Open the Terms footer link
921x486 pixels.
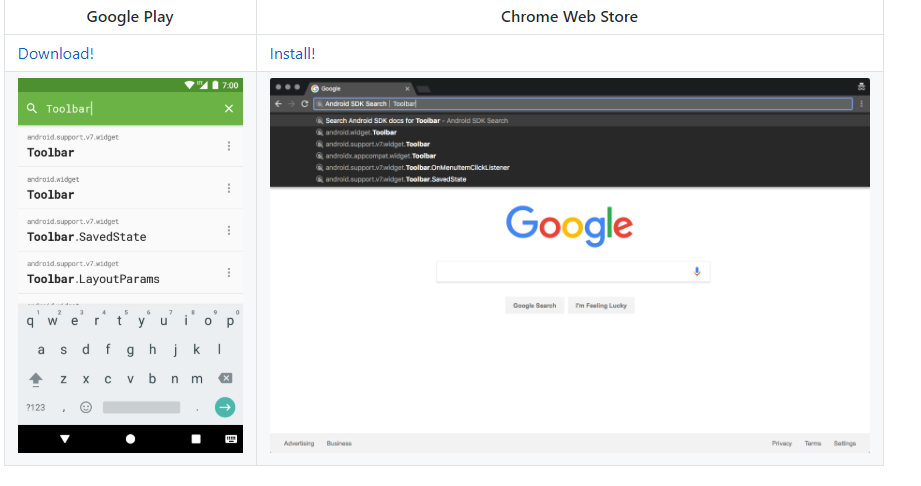[x=813, y=444]
